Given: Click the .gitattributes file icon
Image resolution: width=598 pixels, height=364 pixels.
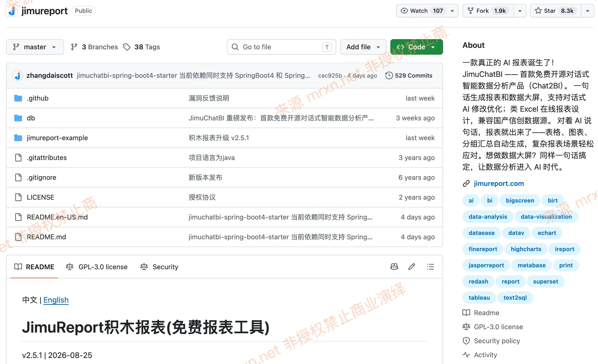Looking at the screenshot, I should point(18,158).
